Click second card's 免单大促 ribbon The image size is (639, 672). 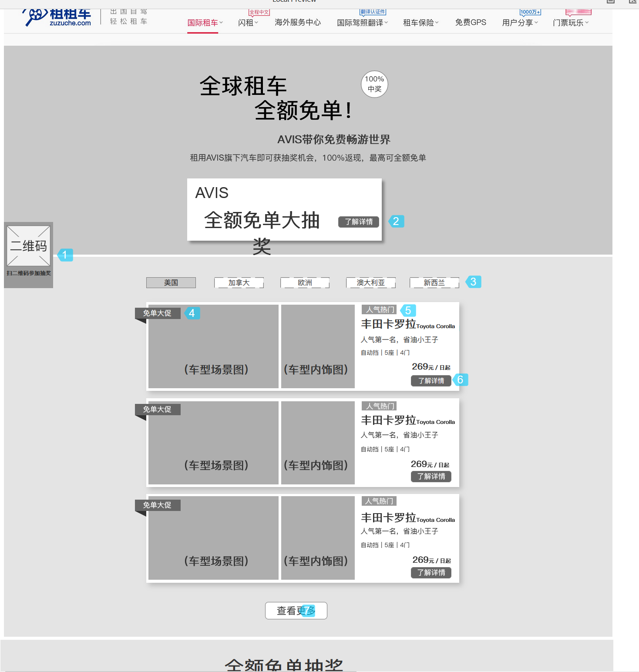tap(157, 410)
